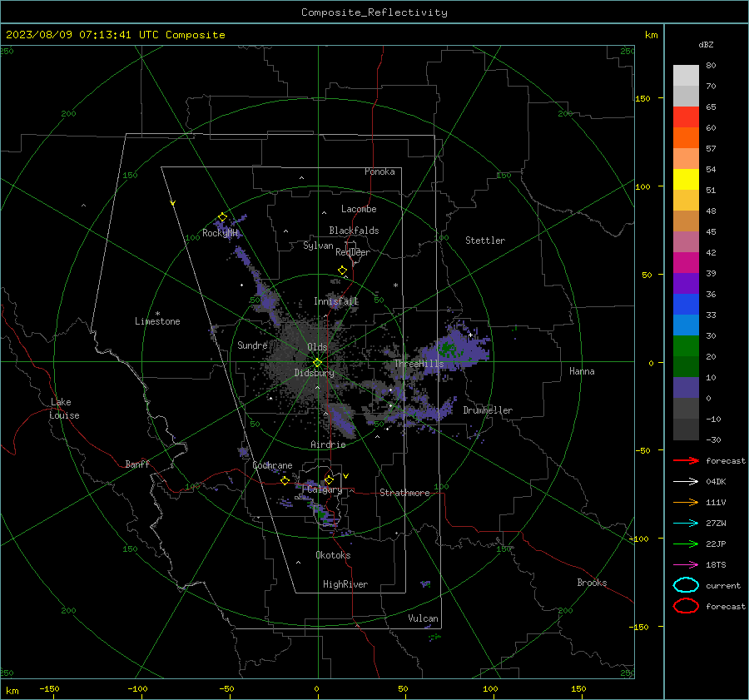The image size is (749, 700).
Task: Click the Airdrie map label
Action: [328, 444]
